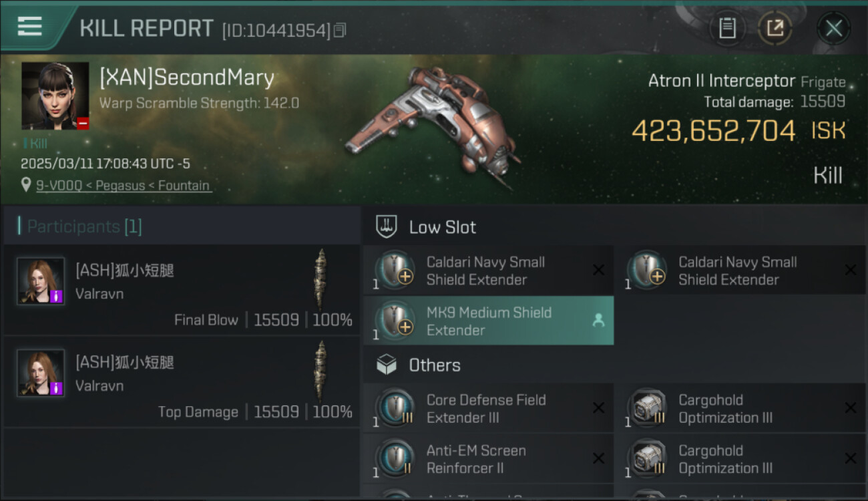The width and height of the screenshot is (868, 501).
Task: Copy the kill report ID
Action: pos(340,30)
